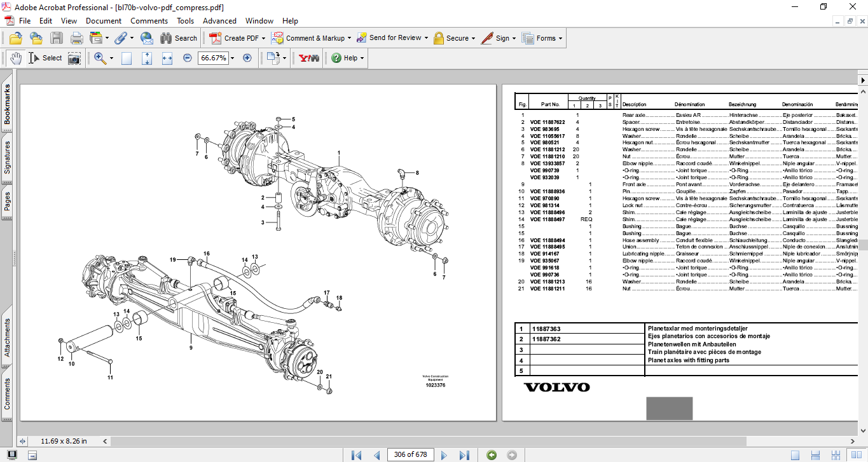The width and height of the screenshot is (868, 462).
Task: Click the page number input field
Action: [x=410, y=455]
